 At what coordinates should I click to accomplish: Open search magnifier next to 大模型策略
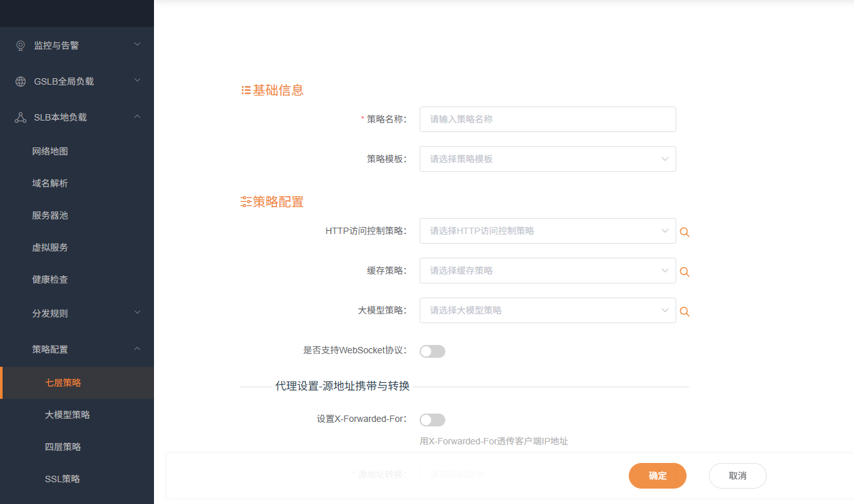tap(684, 312)
